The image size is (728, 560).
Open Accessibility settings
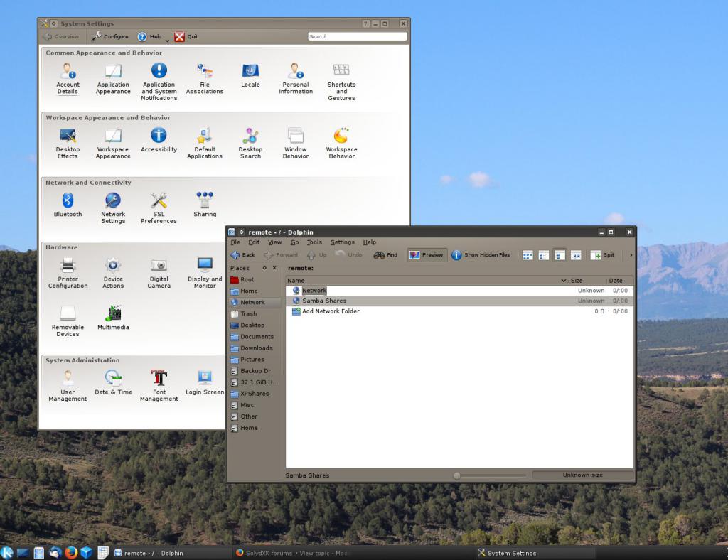point(159,140)
